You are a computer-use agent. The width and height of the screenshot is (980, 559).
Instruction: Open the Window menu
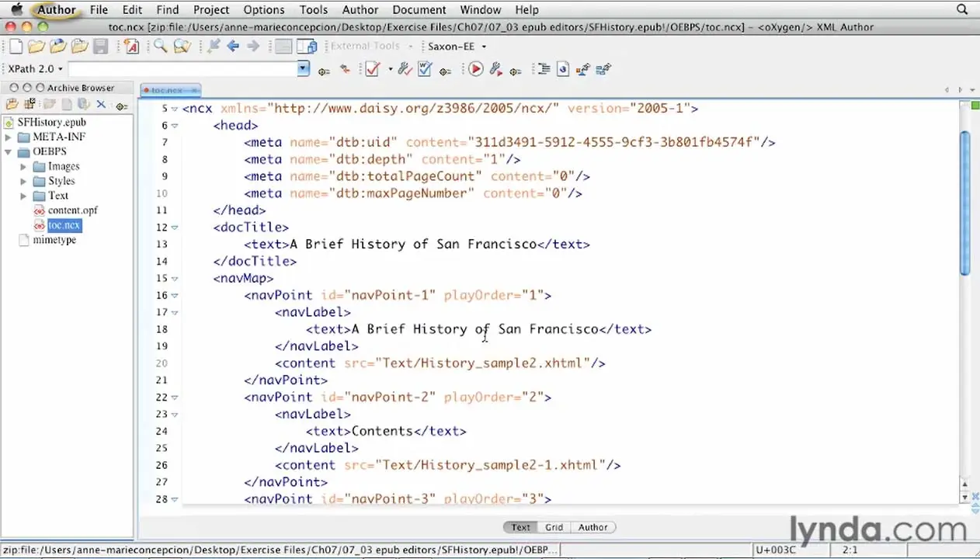(480, 9)
